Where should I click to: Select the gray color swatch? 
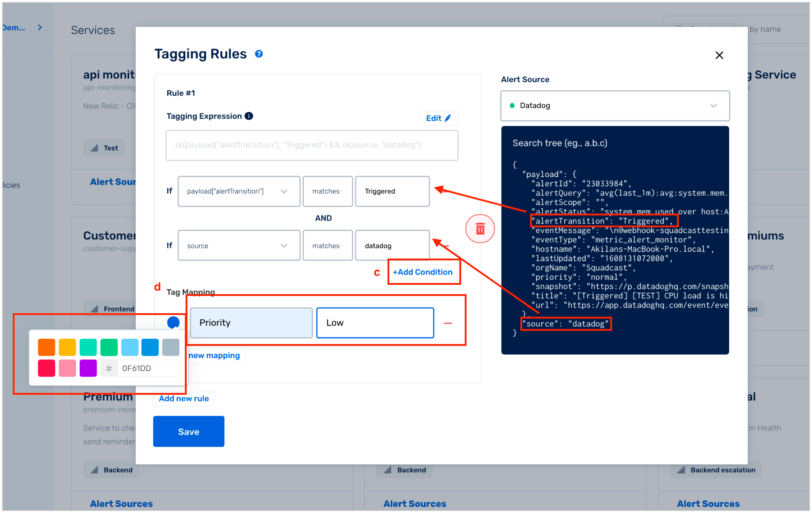tap(171, 347)
